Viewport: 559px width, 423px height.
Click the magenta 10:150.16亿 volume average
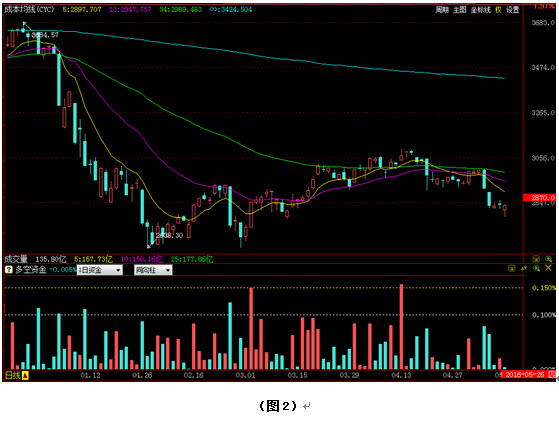coord(142,259)
